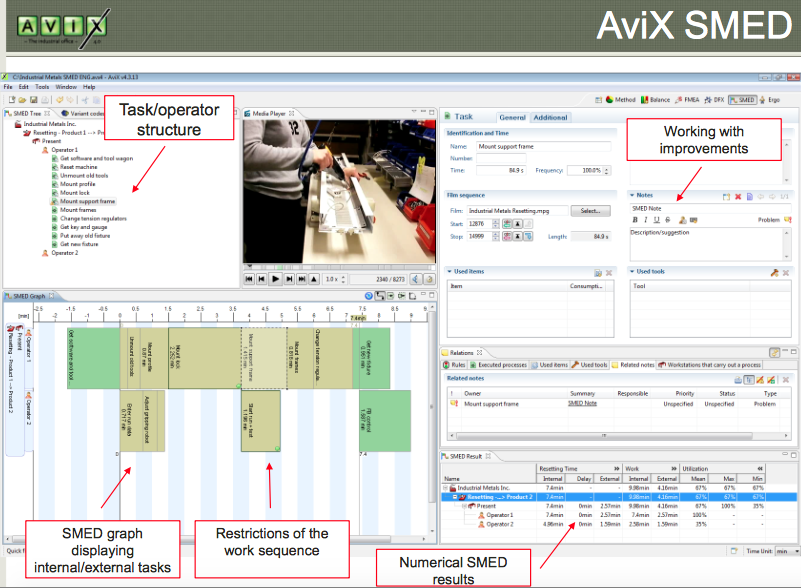Open the Help menu
Viewport: 801px width, 588px height.
pos(89,87)
